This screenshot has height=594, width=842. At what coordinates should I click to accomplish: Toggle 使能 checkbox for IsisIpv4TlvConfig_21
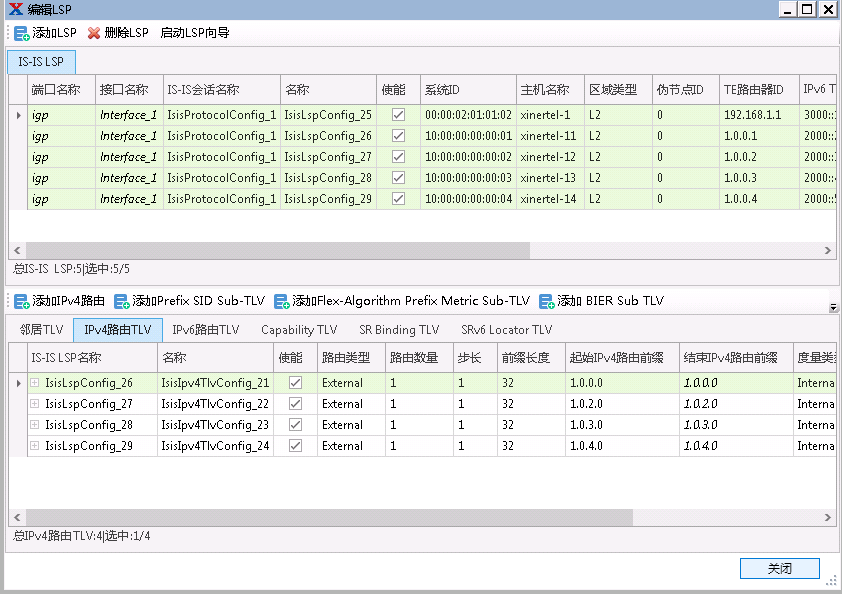[x=295, y=383]
